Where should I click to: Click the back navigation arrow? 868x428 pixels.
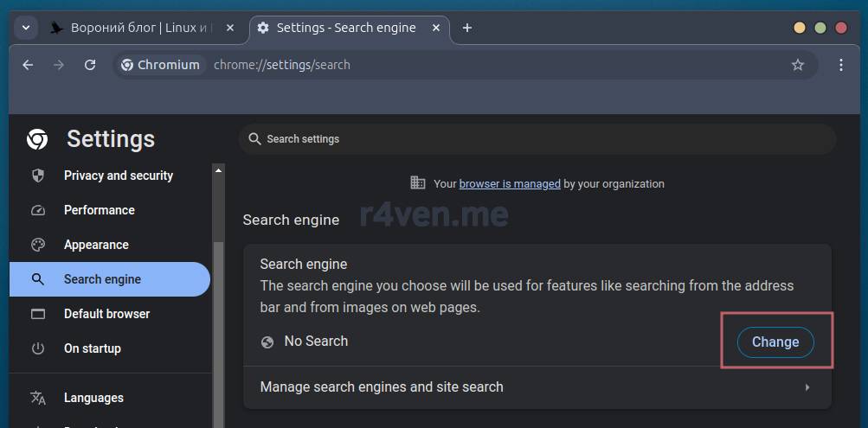(x=28, y=65)
